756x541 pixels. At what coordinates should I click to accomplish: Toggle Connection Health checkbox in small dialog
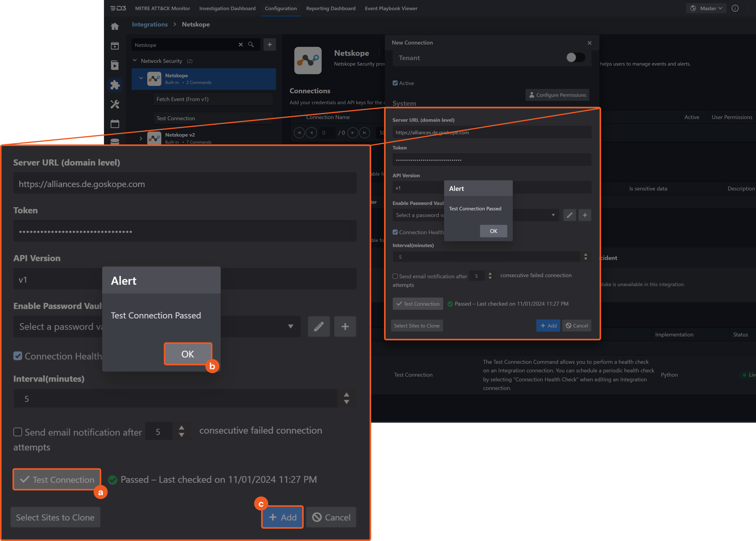click(395, 232)
